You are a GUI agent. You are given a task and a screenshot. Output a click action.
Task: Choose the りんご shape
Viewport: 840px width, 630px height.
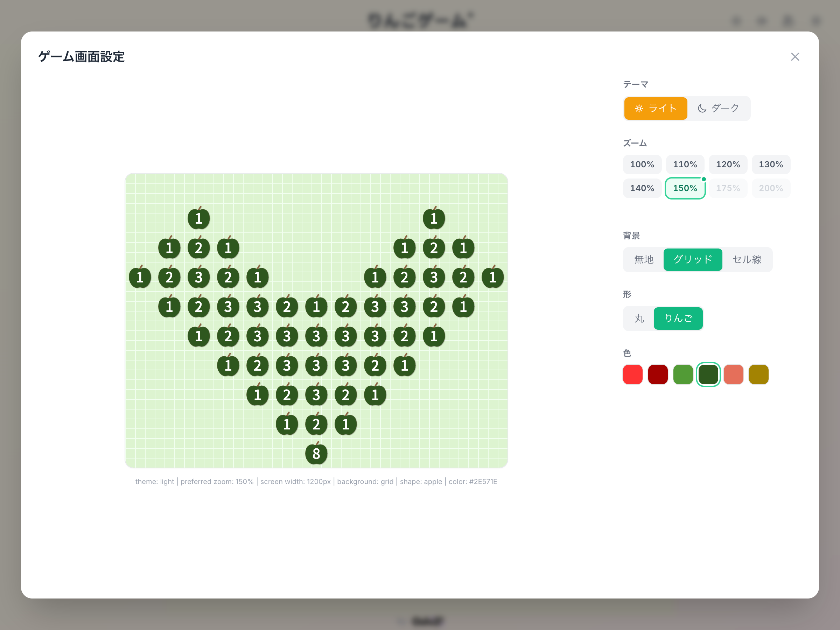(x=678, y=318)
